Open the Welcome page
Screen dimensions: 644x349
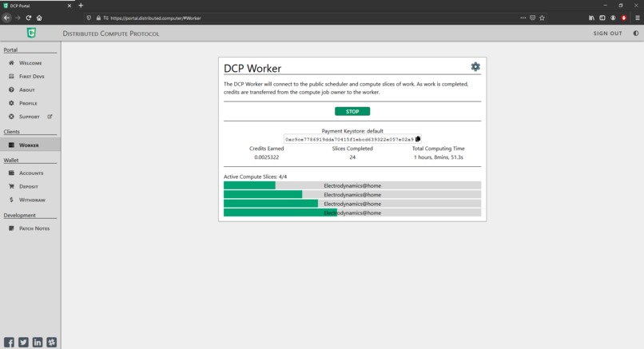30,63
